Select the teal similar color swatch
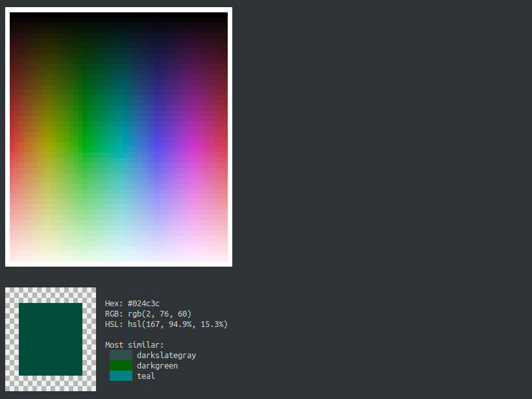 pos(121,376)
